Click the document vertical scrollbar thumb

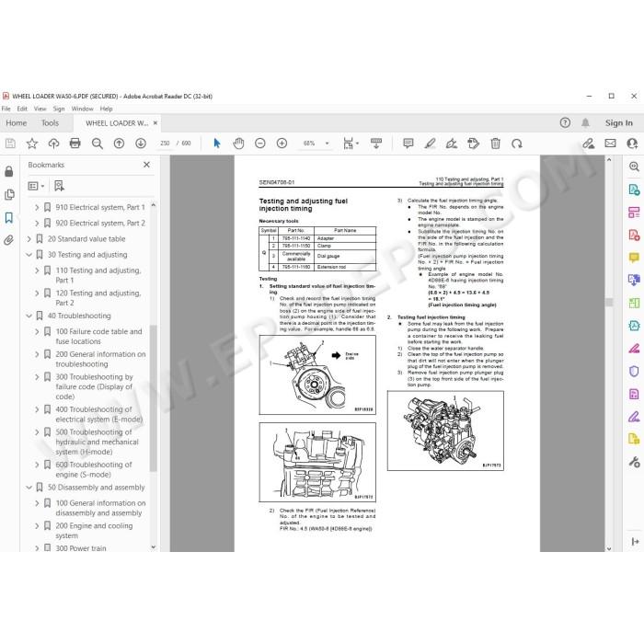click(x=609, y=303)
